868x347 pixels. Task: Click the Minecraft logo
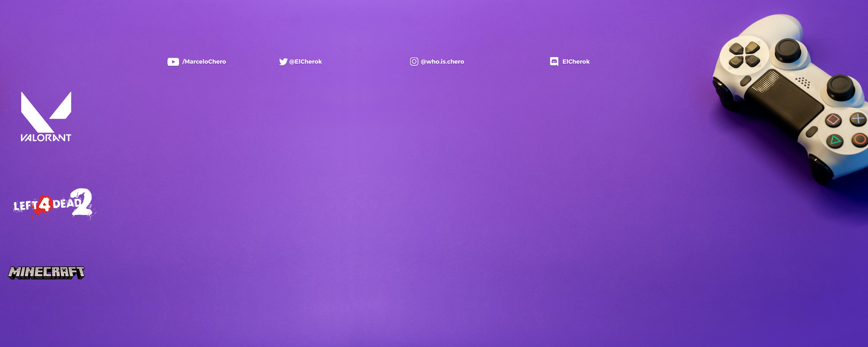point(47,273)
